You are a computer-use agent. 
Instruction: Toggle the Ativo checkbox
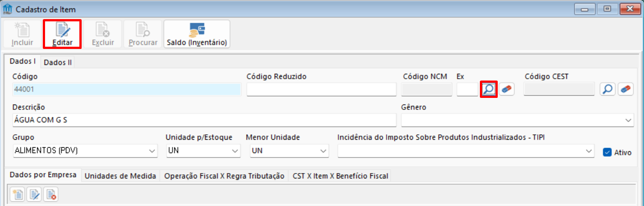point(607,152)
